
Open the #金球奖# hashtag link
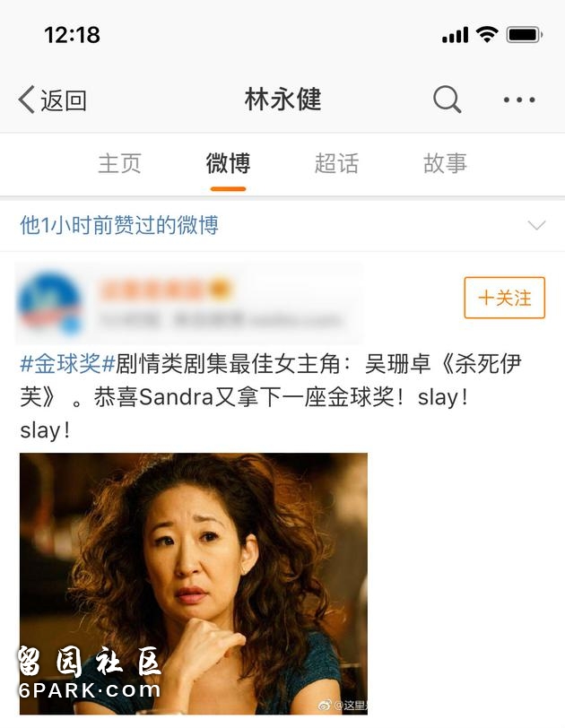tap(67, 363)
